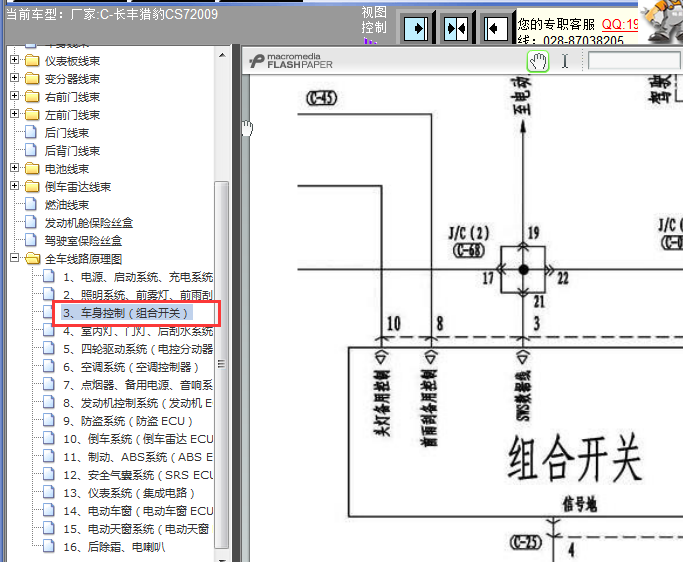Click the 仪表板线束 folder icon

click(32, 61)
